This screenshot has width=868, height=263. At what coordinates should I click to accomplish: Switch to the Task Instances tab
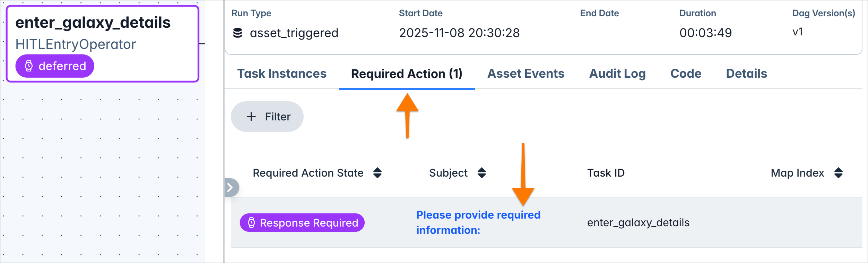[x=281, y=73]
